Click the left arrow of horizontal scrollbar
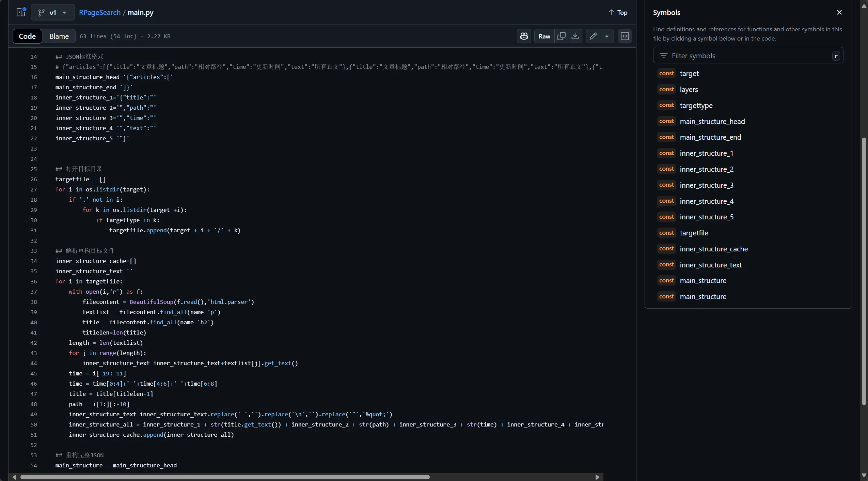This screenshot has height=481, width=868. pyautogui.click(x=14, y=477)
